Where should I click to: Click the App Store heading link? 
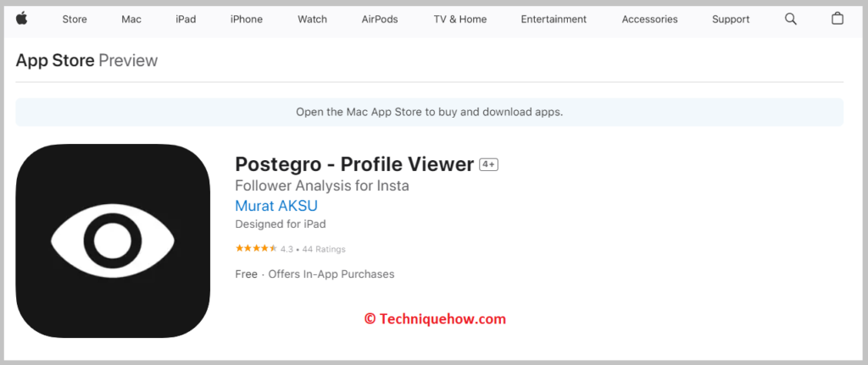pos(55,60)
